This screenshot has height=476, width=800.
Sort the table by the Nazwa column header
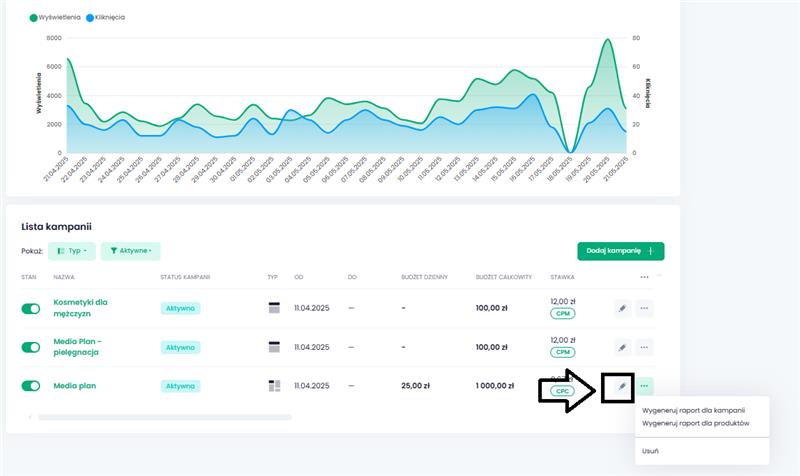pyautogui.click(x=65, y=277)
